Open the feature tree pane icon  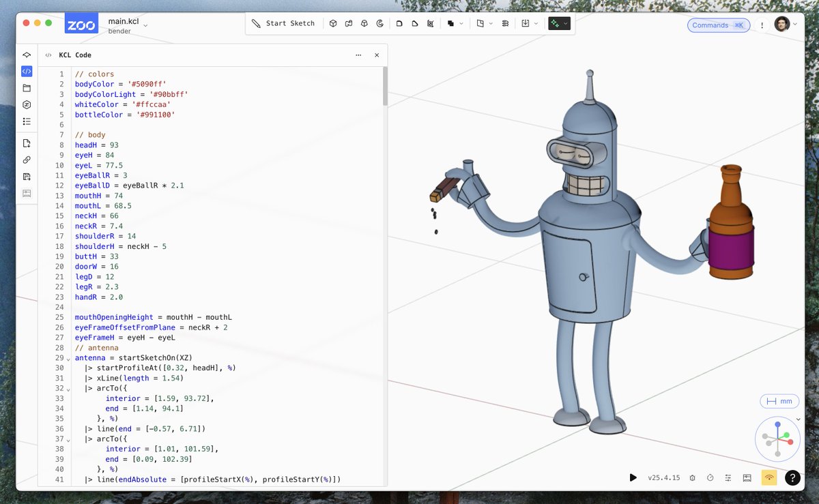pos(27,55)
